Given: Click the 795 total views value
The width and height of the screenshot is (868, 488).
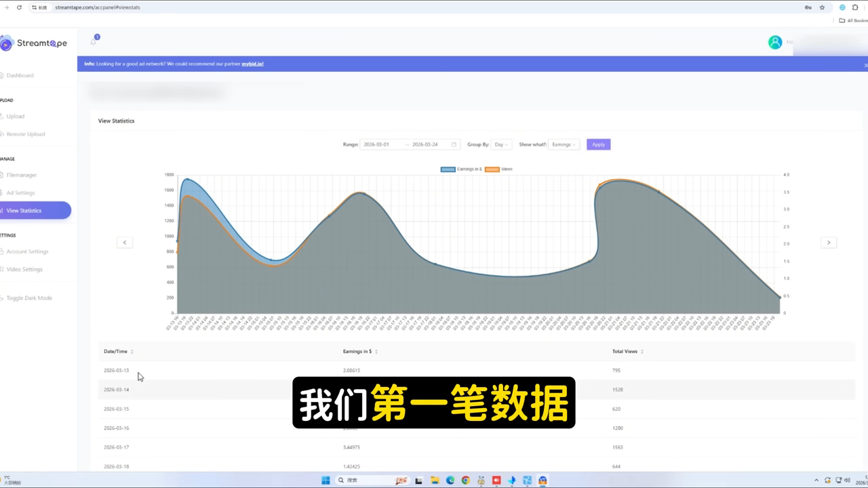Looking at the screenshot, I should [616, 370].
